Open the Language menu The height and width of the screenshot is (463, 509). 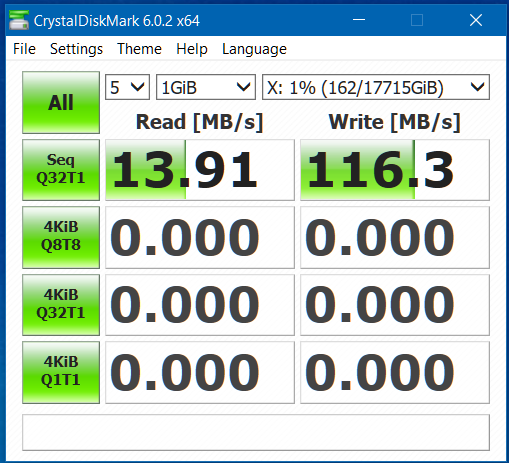[254, 49]
